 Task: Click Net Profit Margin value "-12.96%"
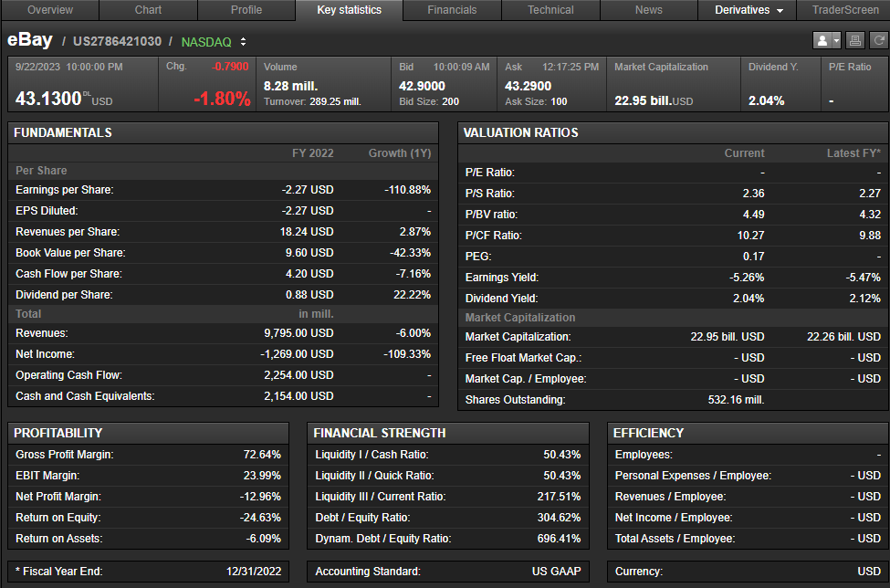pyautogui.click(x=260, y=497)
